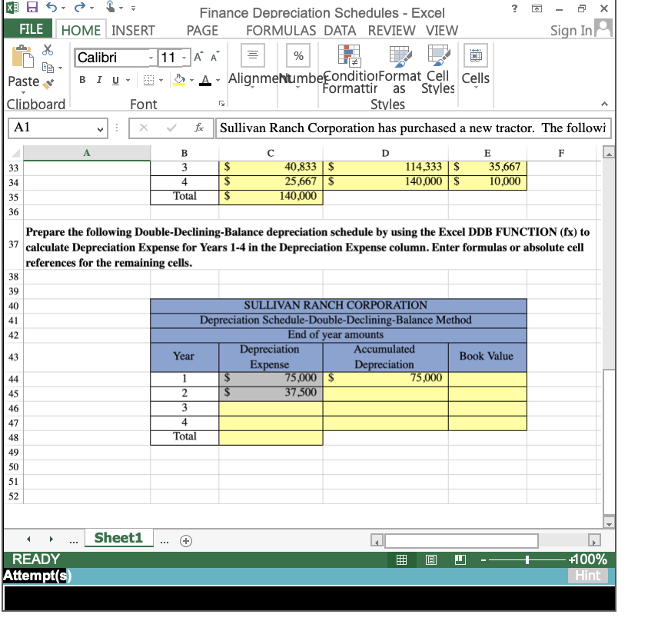Toggle bold formatting in the Font group

click(x=82, y=80)
